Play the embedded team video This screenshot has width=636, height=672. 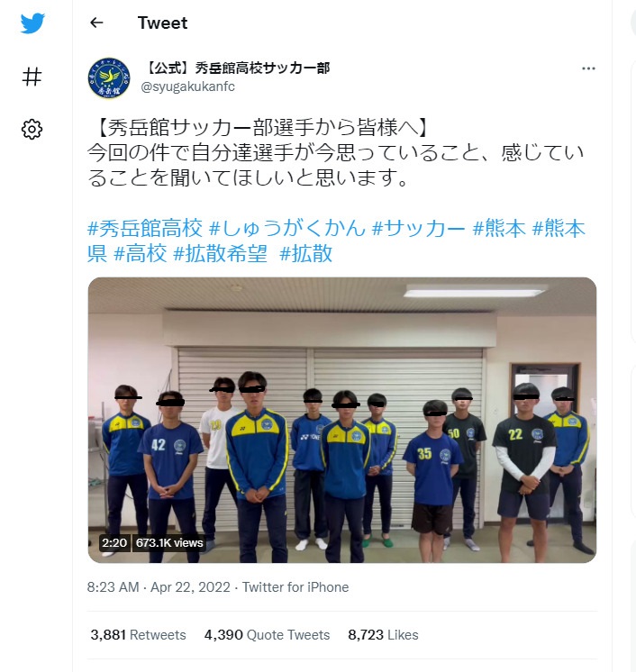coord(342,420)
